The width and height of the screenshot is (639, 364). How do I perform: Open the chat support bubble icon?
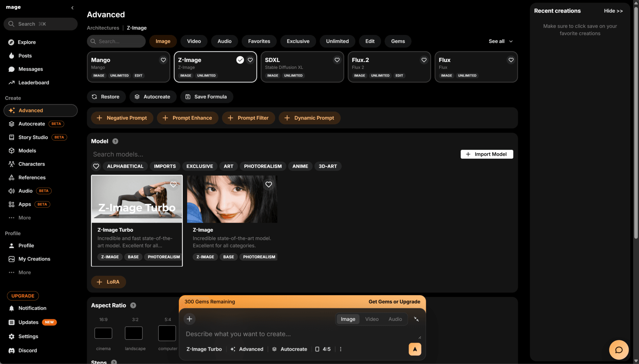coord(619,350)
